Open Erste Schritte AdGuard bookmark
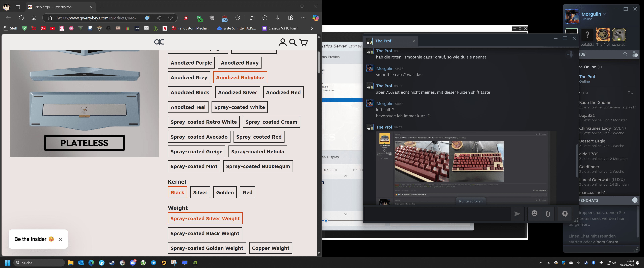Screen dimensions: 644x268 pyautogui.click(x=237, y=28)
